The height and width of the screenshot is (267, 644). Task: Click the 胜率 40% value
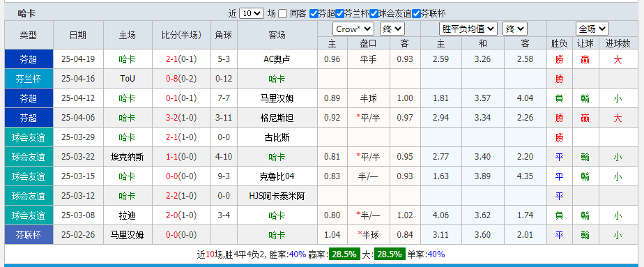tap(298, 254)
